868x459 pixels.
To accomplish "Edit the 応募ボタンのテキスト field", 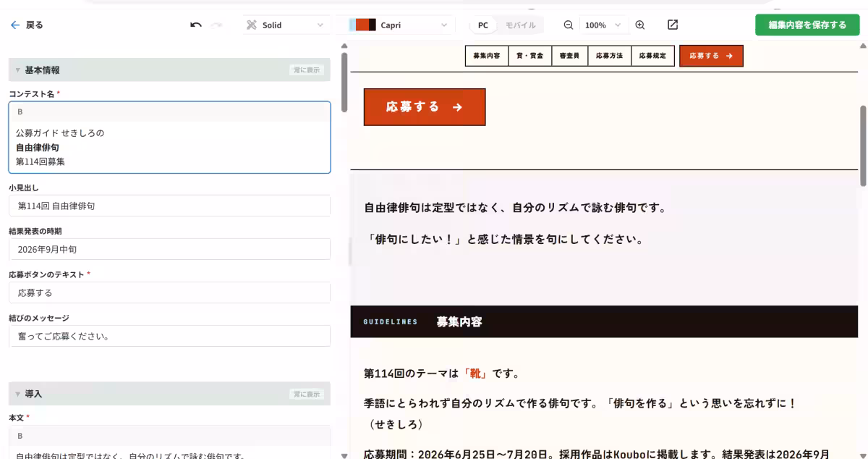I will [169, 292].
